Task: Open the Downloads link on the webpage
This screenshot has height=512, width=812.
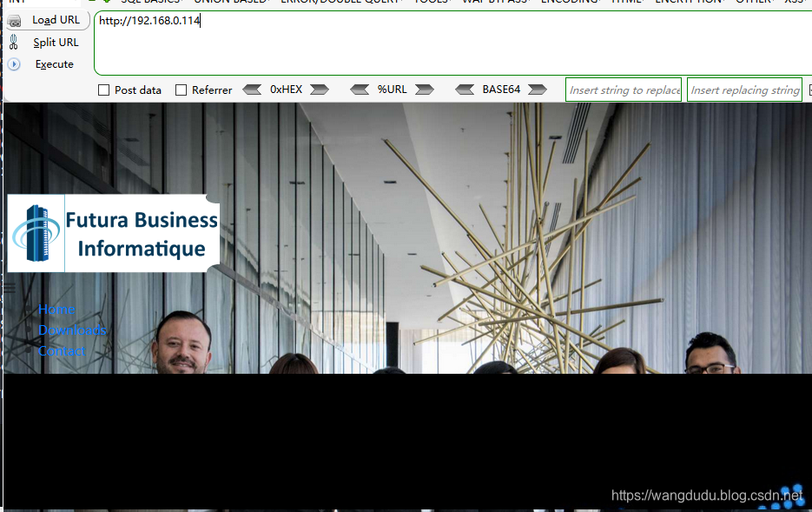Action: click(x=72, y=330)
